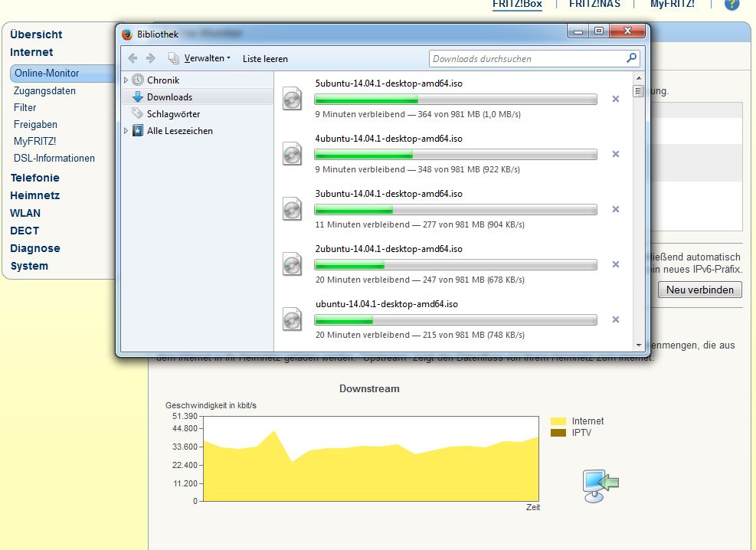756x550 pixels.
Task: Cancel the 3ubuntu-14.04.1 download
Action: [x=616, y=209]
